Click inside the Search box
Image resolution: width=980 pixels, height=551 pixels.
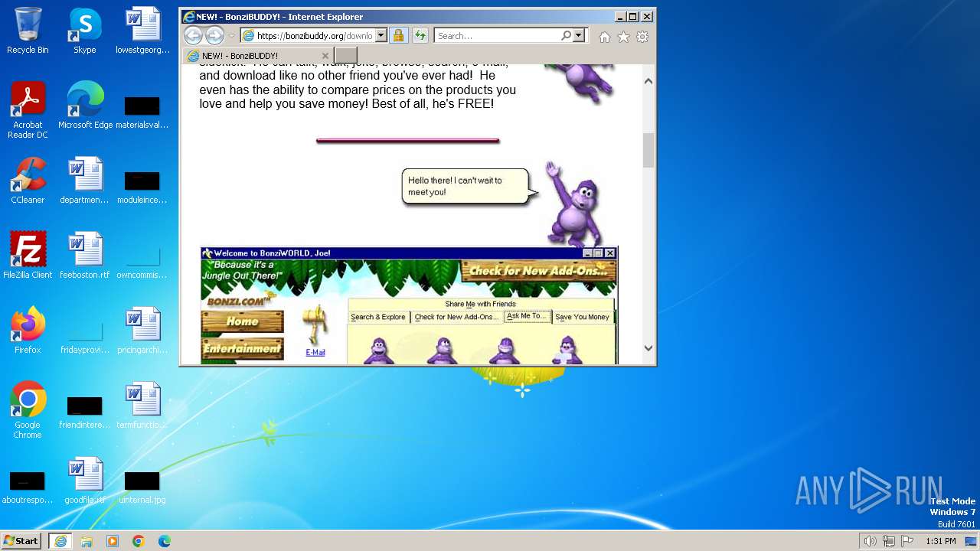coord(498,36)
